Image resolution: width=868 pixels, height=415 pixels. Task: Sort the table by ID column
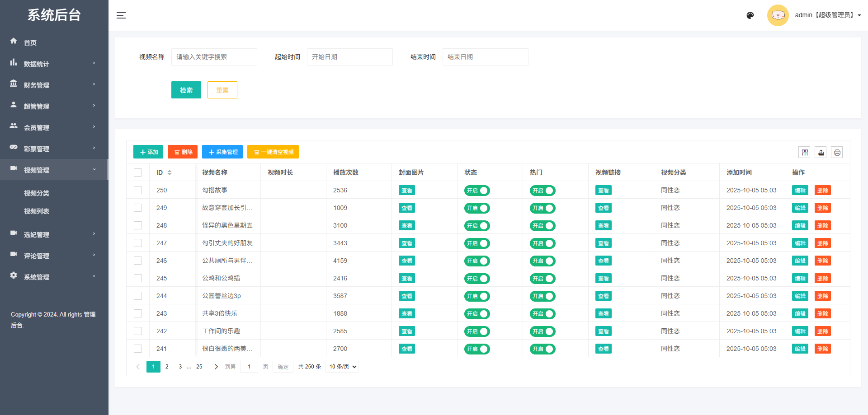[170, 172]
